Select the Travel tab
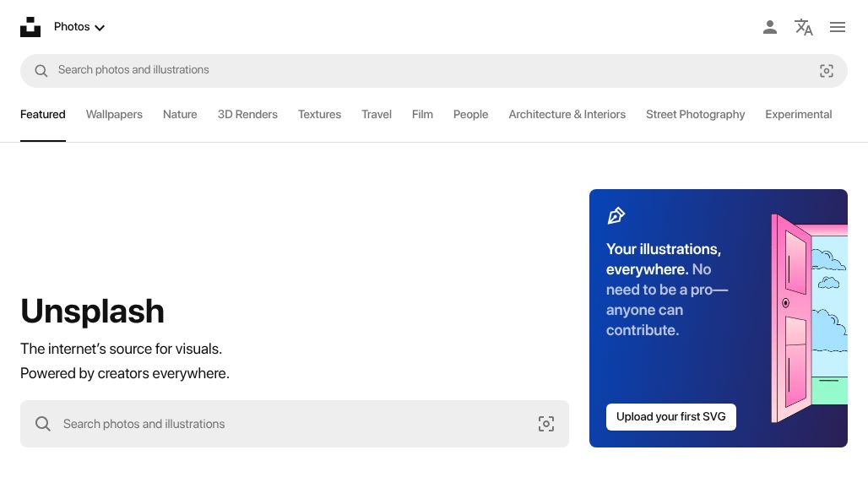Screen dimensions: 868x488 click(x=377, y=115)
